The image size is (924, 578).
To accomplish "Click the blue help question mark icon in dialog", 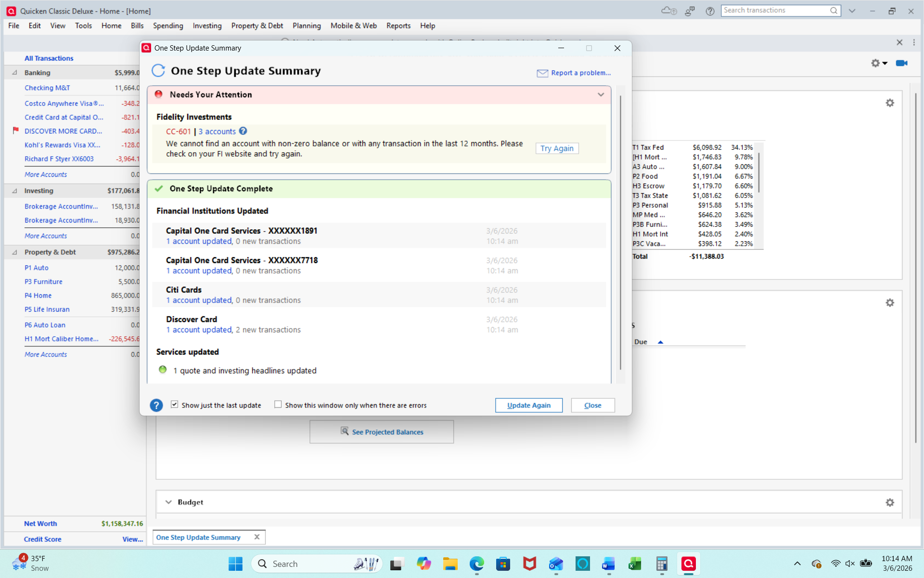I will click(156, 405).
